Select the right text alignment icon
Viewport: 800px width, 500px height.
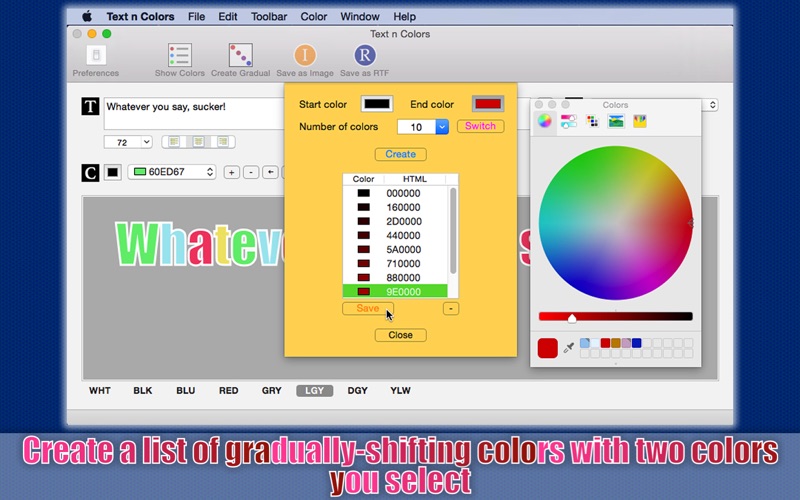coord(223,141)
